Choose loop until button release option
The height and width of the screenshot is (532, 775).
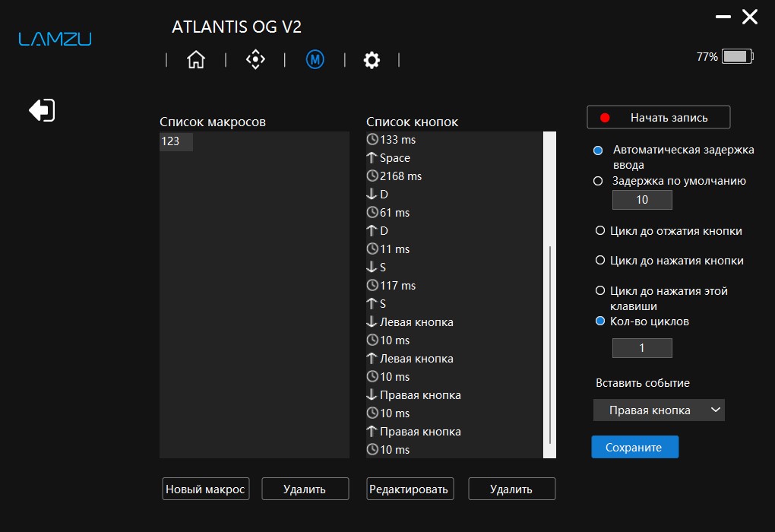(600, 230)
